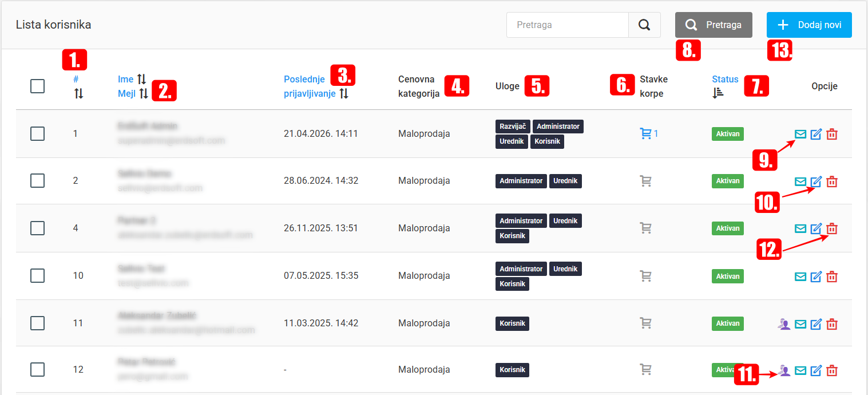Click the envelope icon for user #1
Screen dimensions: 868x395
coord(800,134)
